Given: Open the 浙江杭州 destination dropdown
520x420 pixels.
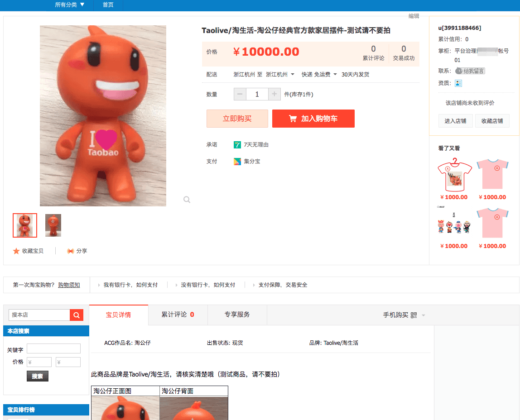Looking at the screenshot, I should tap(280, 75).
